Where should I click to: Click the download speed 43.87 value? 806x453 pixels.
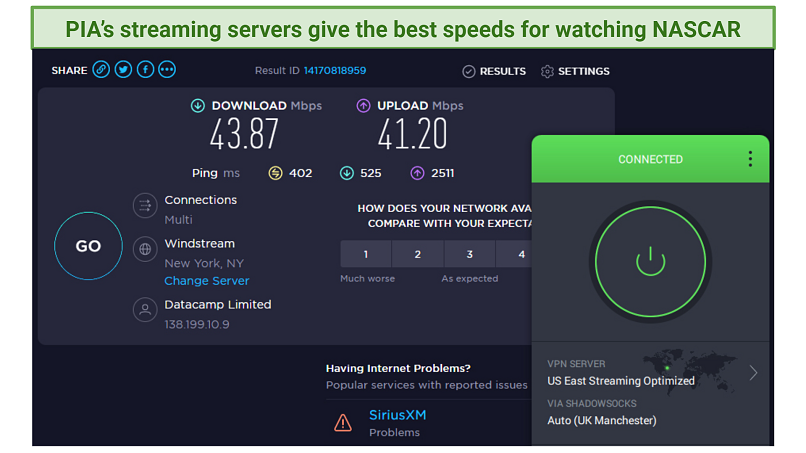click(244, 135)
